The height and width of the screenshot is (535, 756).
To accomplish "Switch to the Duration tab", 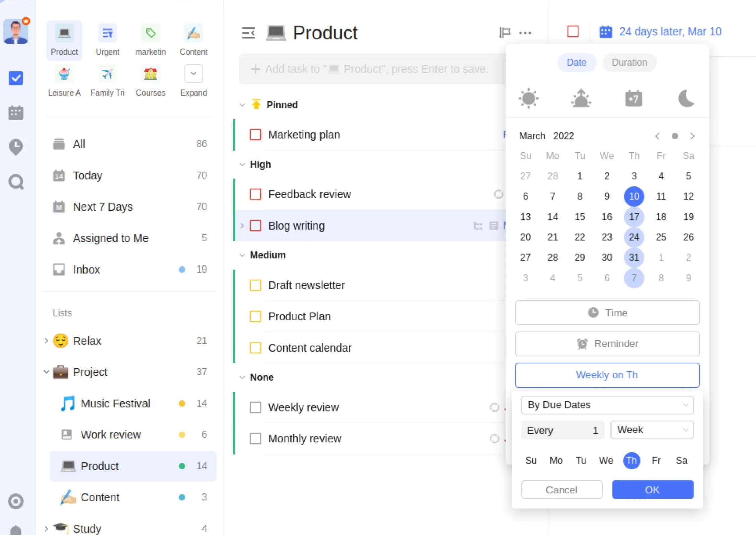I will [x=629, y=63].
